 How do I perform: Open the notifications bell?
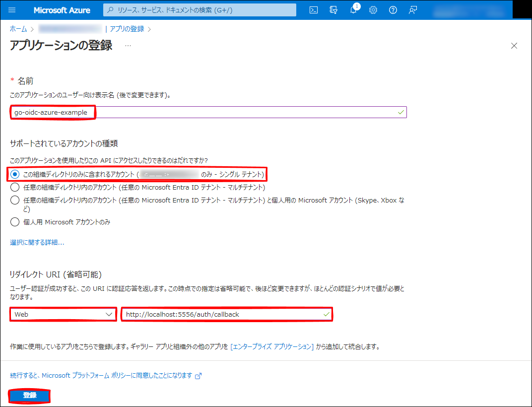click(x=353, y=10)
